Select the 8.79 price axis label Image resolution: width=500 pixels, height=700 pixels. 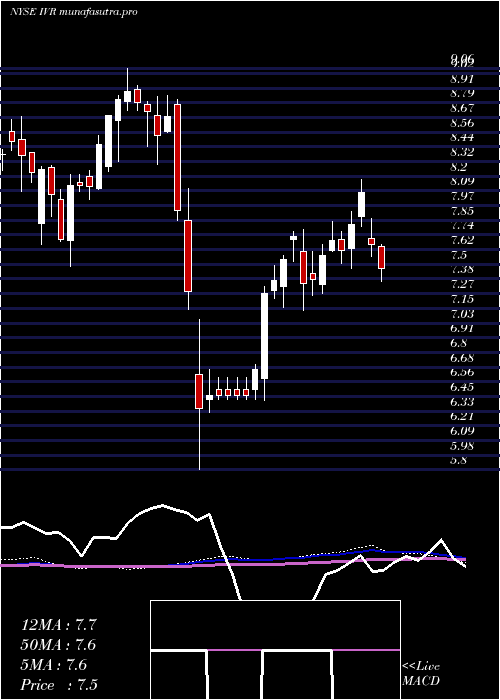(x=462, y=93)
